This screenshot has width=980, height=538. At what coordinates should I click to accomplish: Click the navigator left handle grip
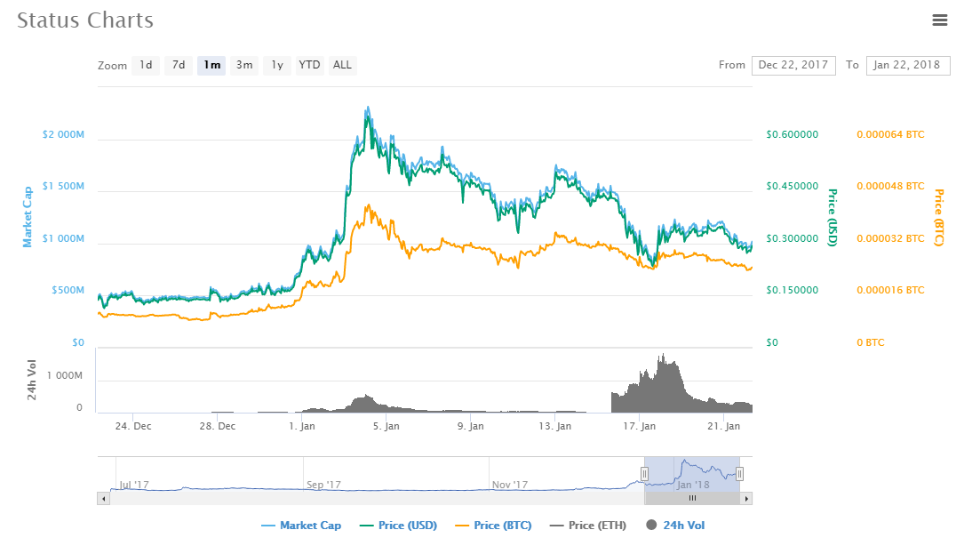click(x=644, y=474)
